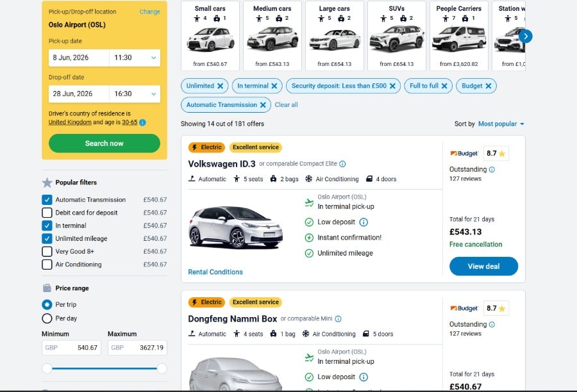The height and width of the screenshot is (392, 577).
Task: Click the Unlimited mileage check icon, Volkswagen card
Action: coord(309,253)
